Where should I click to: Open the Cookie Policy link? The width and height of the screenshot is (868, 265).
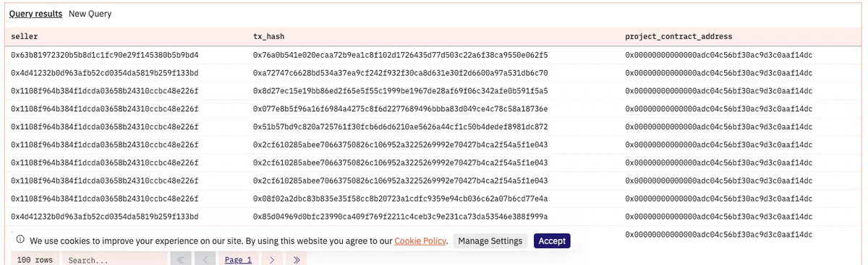pyautogui.click(x=420, y=240)
